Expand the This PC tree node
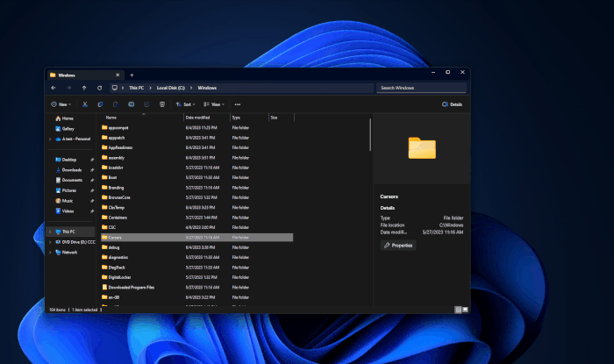614x364 pixels. pyautogui.click(x=50, y=232)
